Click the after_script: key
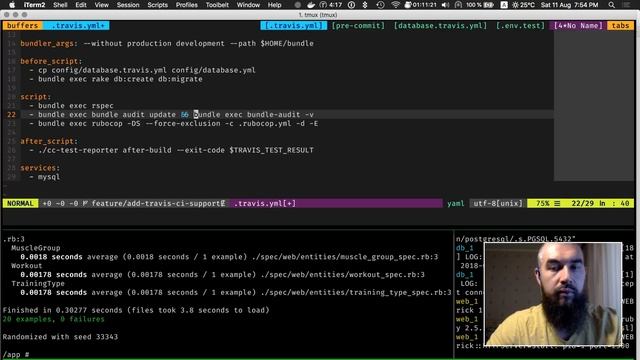 49,141
